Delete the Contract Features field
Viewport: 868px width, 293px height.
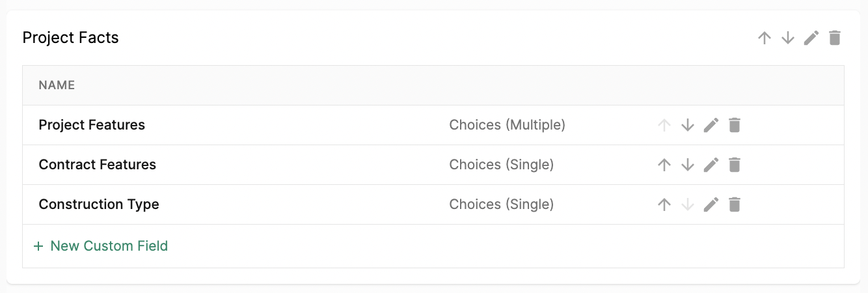pyautogui.click(x=735, y=165)
